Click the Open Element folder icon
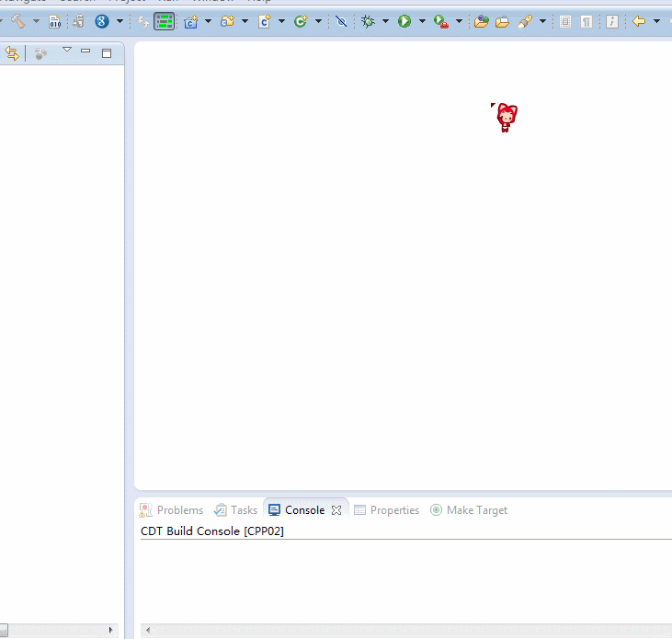672x639 pixels. click(x=482, y=21)
